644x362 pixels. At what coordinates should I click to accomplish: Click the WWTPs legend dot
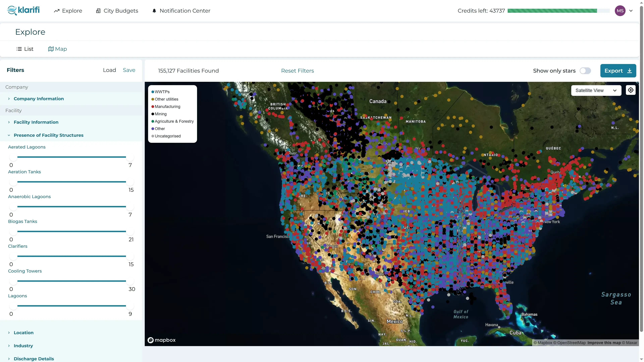(153, 92)
